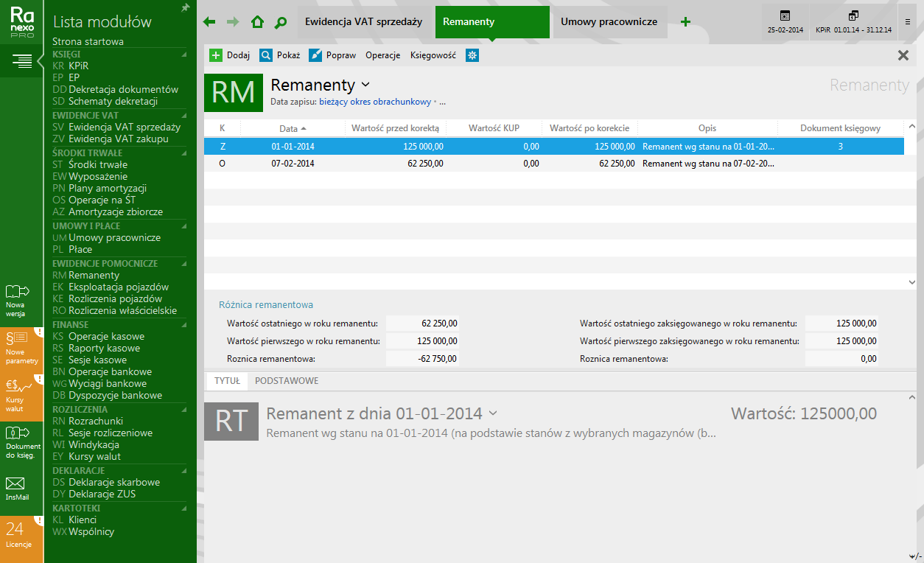Click the calendar date 25-02-2014 icon
The height and width of the screenshot is (563, 924).
[x=785, y=21]
